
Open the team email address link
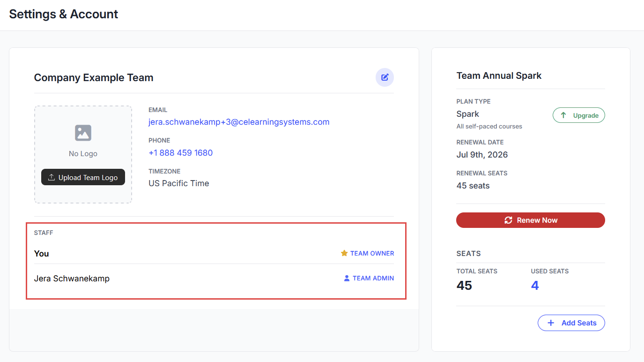[x=239, y=122]
